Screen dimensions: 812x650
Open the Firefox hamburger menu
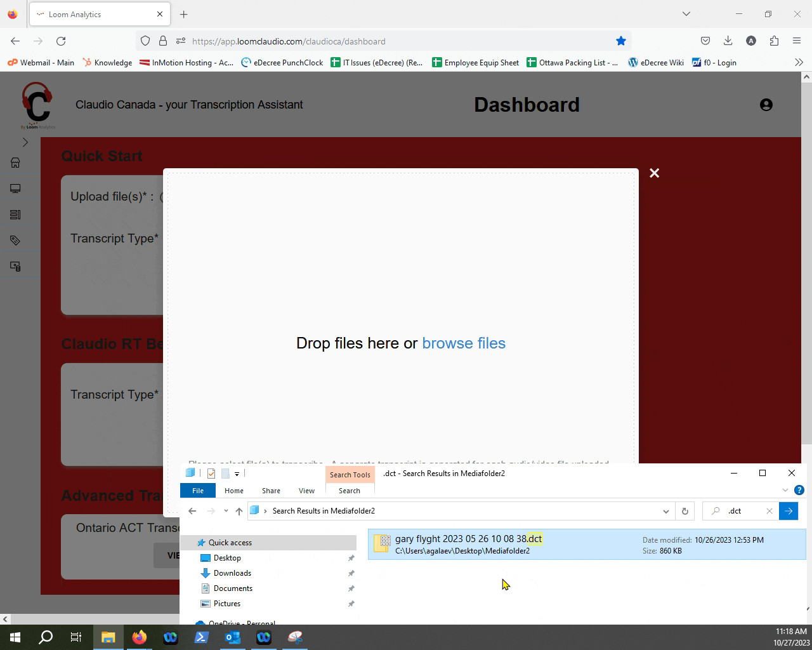[797, 41]
